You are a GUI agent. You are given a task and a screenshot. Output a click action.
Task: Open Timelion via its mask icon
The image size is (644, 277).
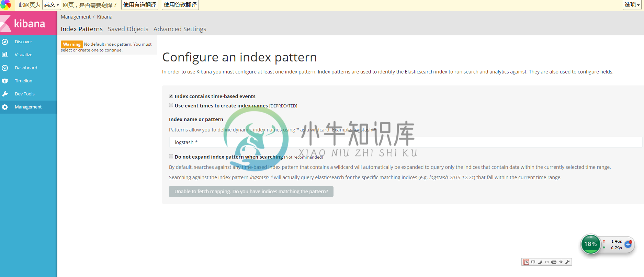[x=5, y=81]
